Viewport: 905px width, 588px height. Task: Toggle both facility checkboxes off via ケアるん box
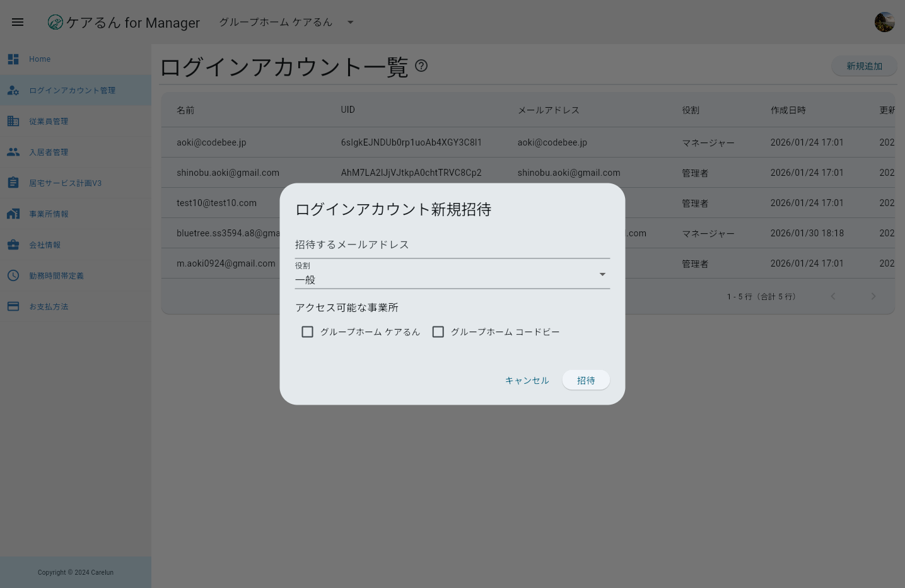click(307, 331)
